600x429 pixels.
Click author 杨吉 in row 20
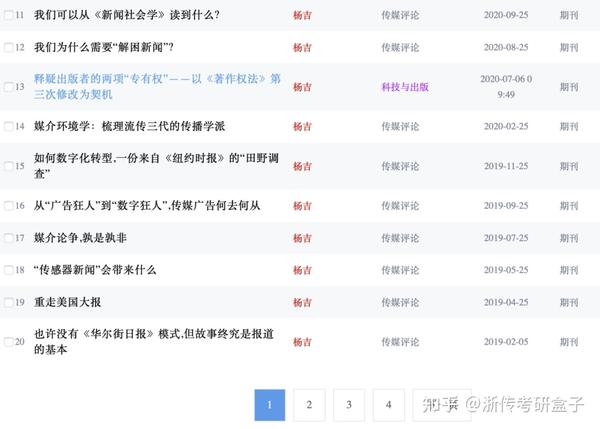point(302,342)
